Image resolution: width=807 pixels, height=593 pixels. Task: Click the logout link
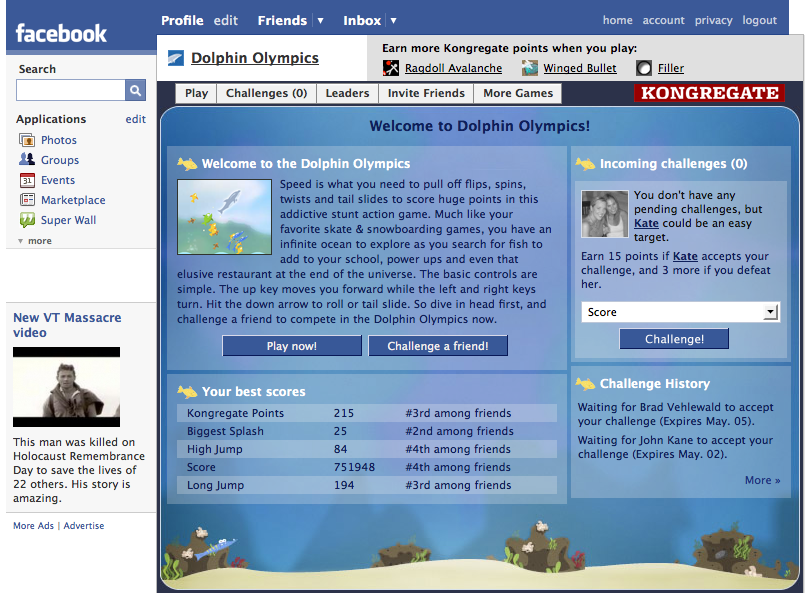click(x=759, y=20)
